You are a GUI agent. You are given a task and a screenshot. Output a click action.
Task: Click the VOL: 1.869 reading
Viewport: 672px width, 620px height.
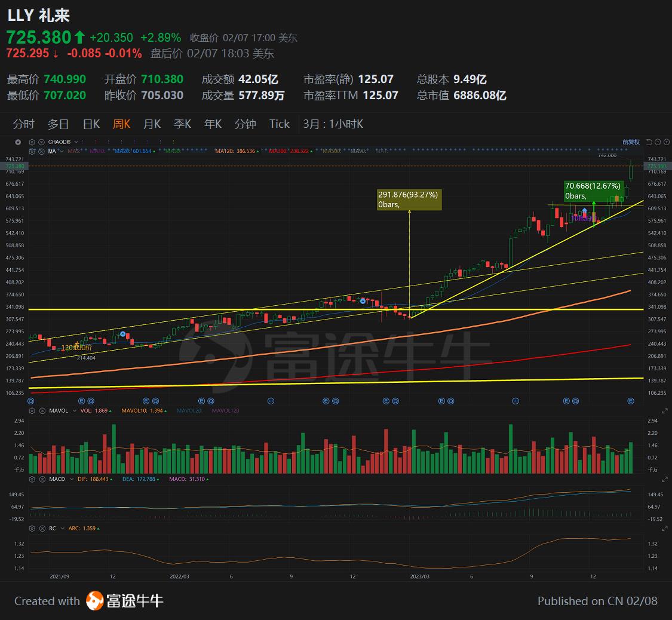(96, 410)
